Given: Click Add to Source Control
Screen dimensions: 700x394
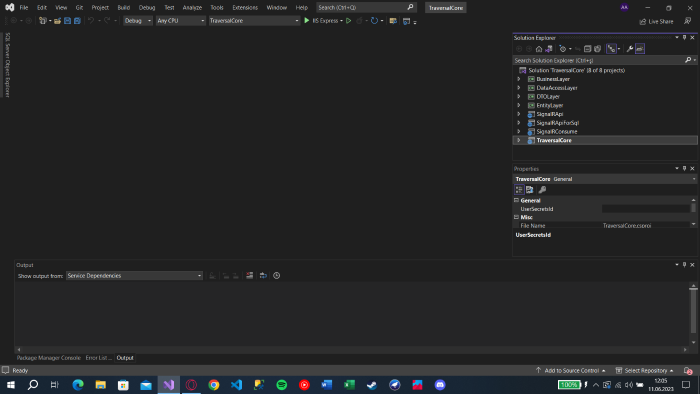Looking at the screenshot, I should click(571, 370).
